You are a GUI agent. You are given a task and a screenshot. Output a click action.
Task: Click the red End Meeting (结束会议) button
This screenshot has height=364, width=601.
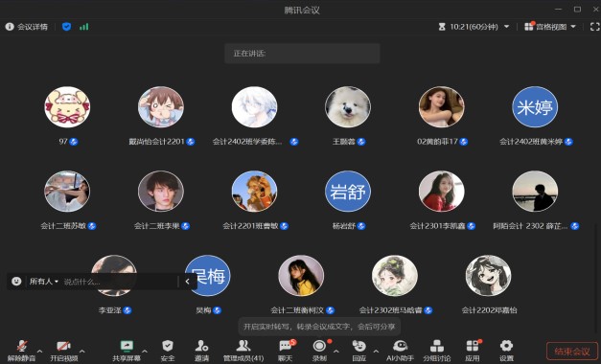click(x=572, y=351)
